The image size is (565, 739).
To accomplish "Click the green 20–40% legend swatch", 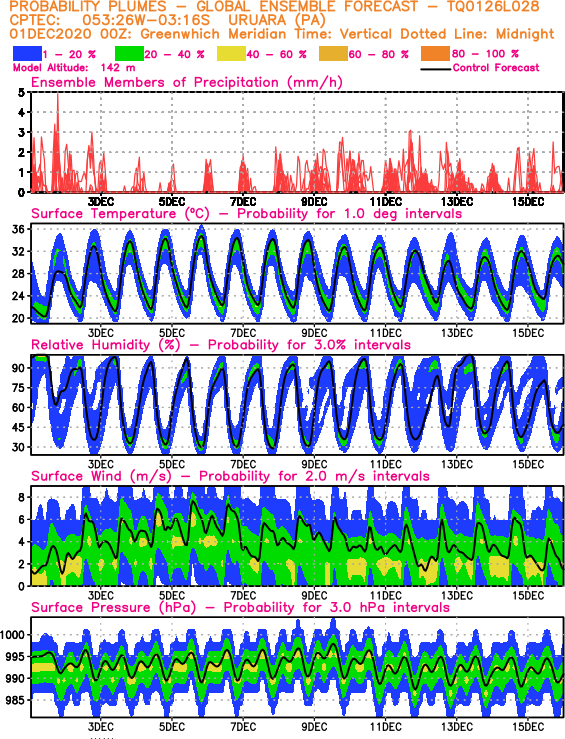I will click(129, 54).
